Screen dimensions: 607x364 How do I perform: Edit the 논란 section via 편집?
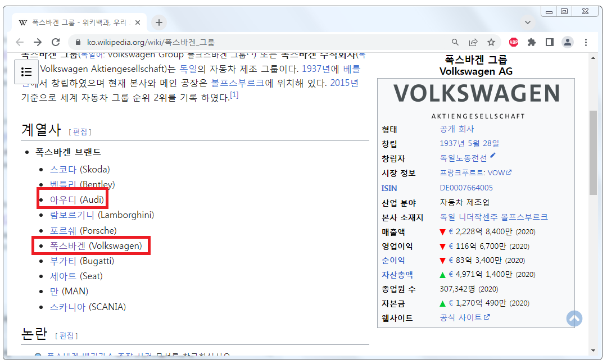pos(66,336)
